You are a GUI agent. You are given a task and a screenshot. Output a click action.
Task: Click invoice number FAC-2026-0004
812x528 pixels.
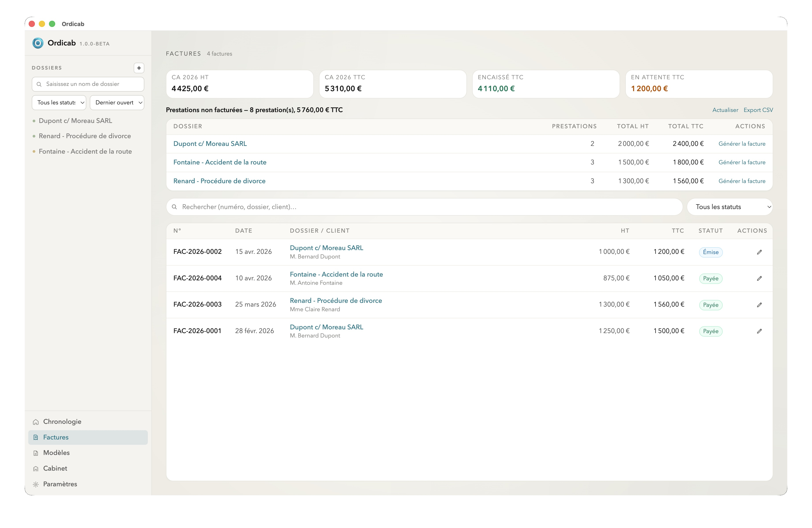197,278
